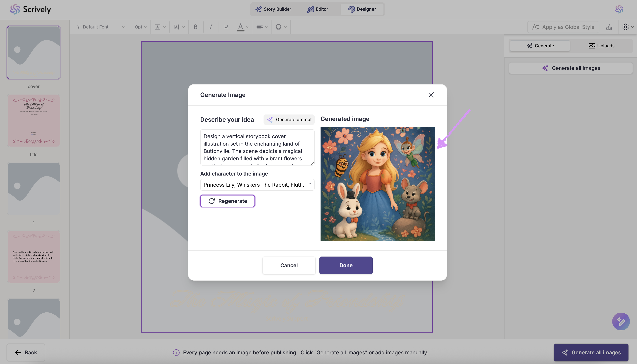Viewport: 637px width, 364px height.
Task: Open the settings gear dropdown
Action: pyautogui.click(x=628, y=27)
